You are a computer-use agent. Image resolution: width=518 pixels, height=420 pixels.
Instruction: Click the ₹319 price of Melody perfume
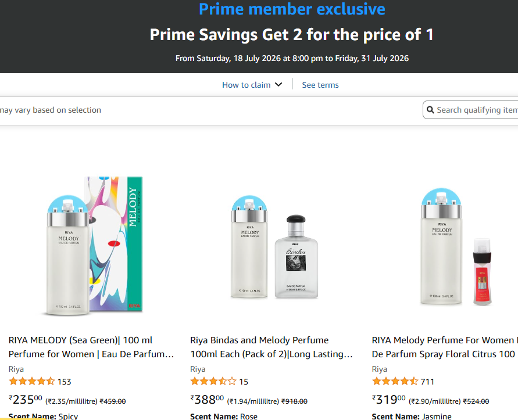pyautogui.click(x=389, y=400)
